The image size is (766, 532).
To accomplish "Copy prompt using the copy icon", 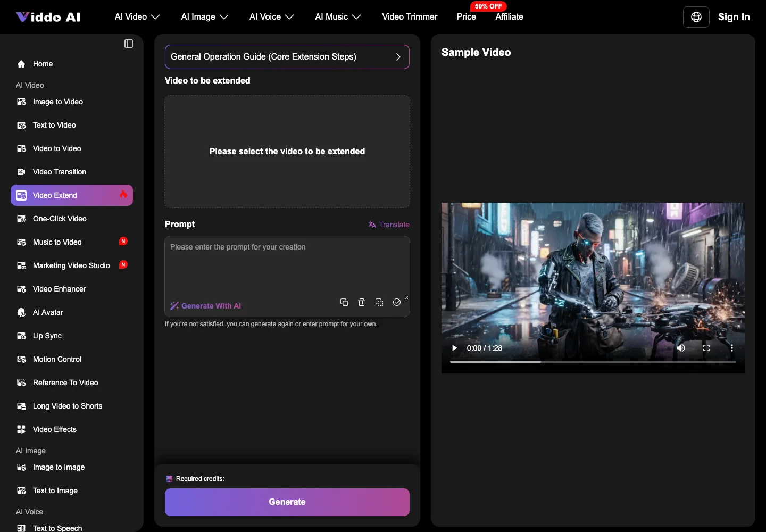I will coord(344,302).
